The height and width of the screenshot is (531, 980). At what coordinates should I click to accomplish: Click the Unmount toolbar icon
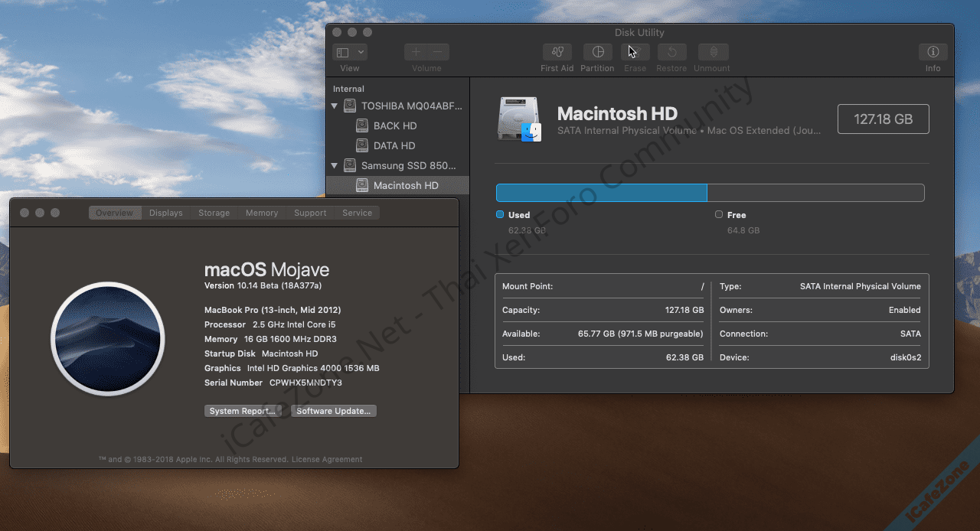(713, 52)
